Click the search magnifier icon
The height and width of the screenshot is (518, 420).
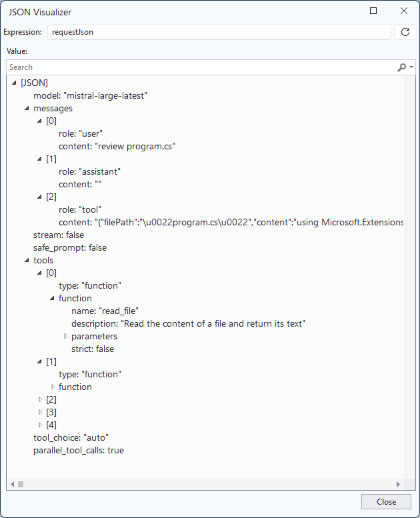(x=401, y=67)
